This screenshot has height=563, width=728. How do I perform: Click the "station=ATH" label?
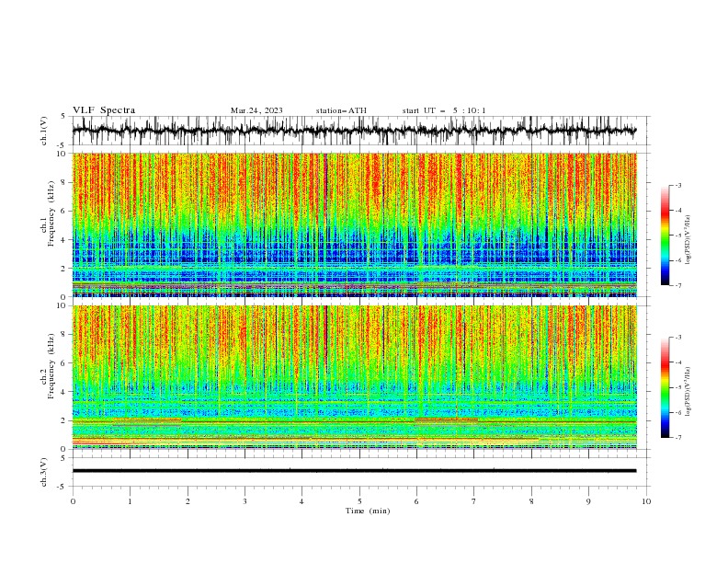[x=341, y=110]
